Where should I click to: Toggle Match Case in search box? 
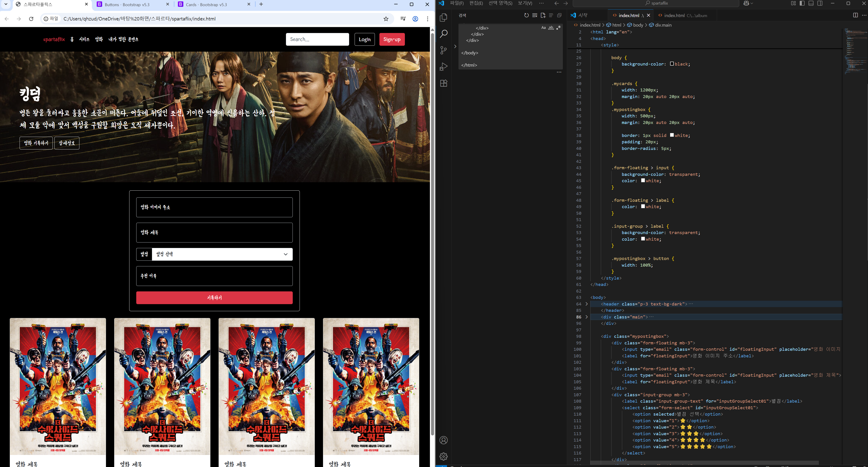coord(543,28)
